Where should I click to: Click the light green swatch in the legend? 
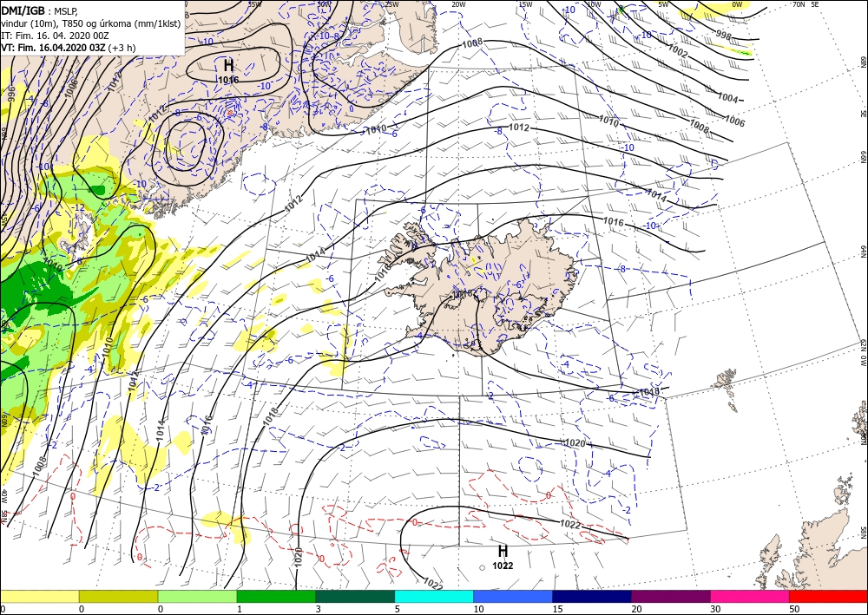click(x=197, y=596)
